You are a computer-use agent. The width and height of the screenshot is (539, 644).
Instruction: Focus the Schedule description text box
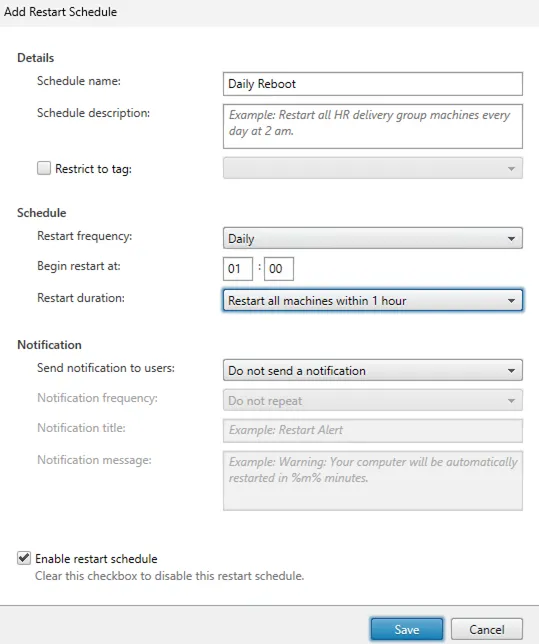373,126
